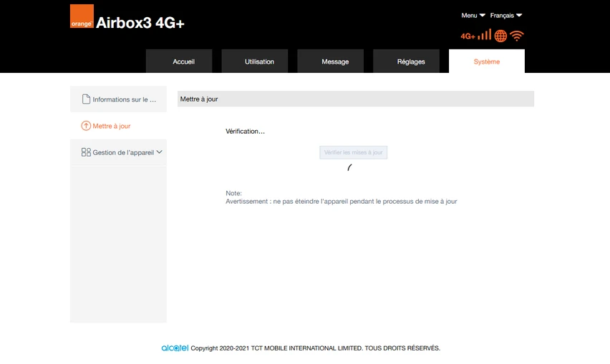Viewport: 610px width, 364px height.
Task: Click the document icon beside Informations
Action: pyautogui.click(x=86, y=99)
